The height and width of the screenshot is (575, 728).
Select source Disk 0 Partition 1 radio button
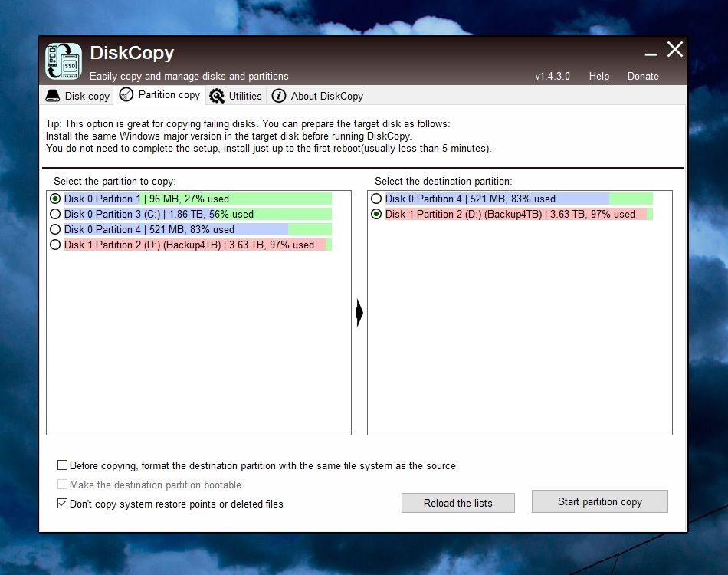[x=55, y=199]
